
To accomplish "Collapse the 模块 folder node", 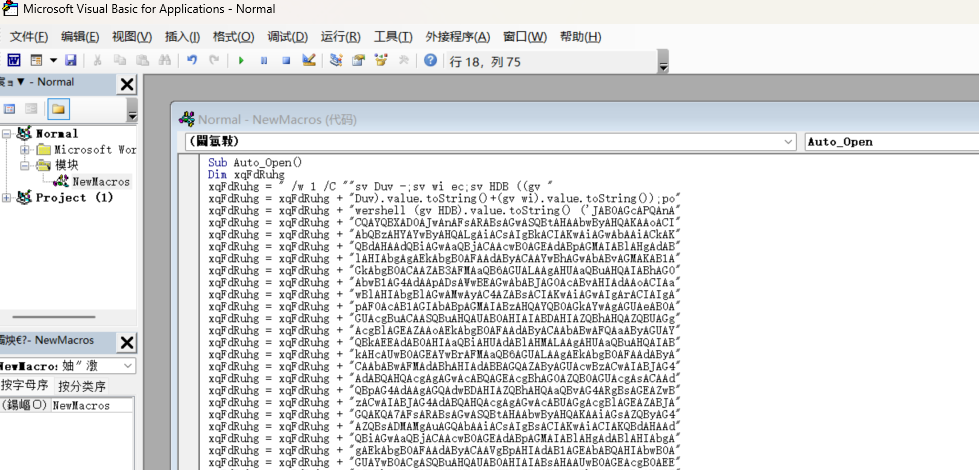I will click(x=25, y=165).
